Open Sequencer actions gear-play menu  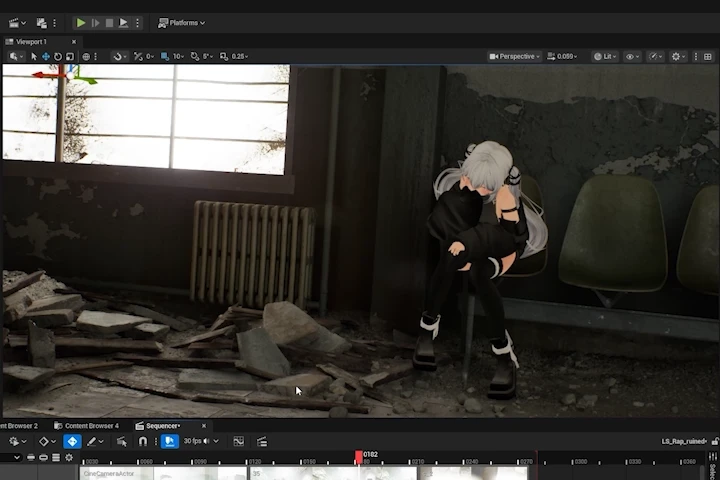[17, 441]
